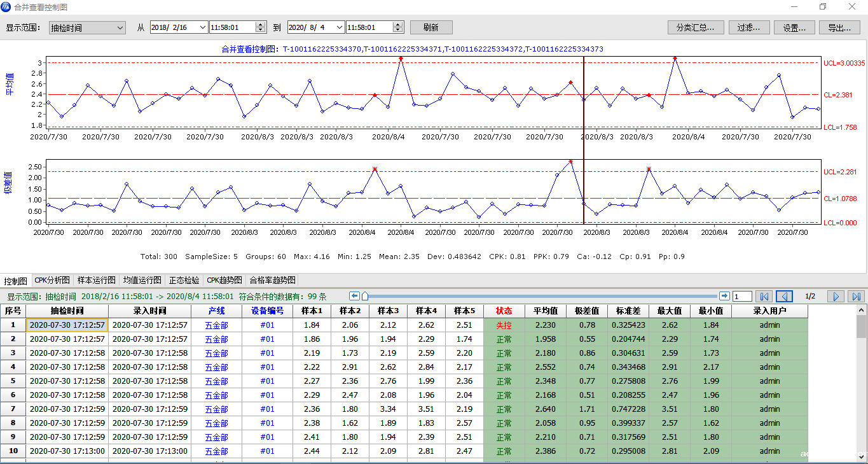Open the 正态检验 tab

(x=184, y=280)
